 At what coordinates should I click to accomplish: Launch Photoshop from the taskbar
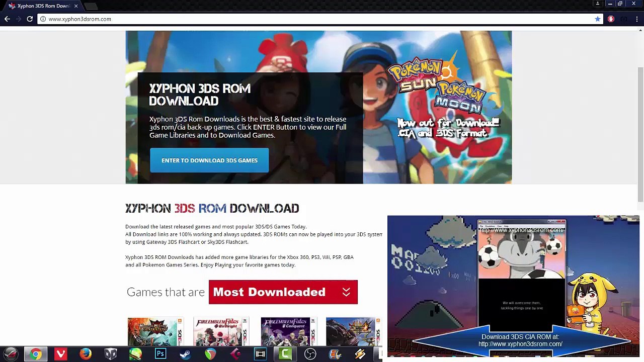click(160, 354)
